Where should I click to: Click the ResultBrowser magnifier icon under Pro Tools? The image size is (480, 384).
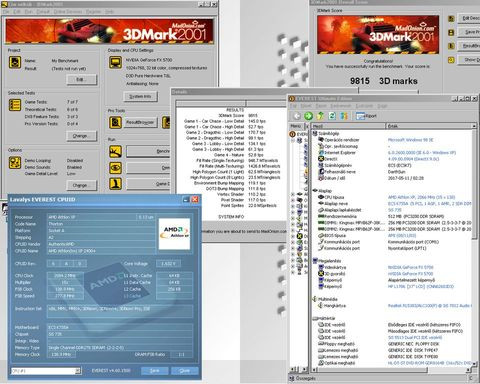(115, 123)
